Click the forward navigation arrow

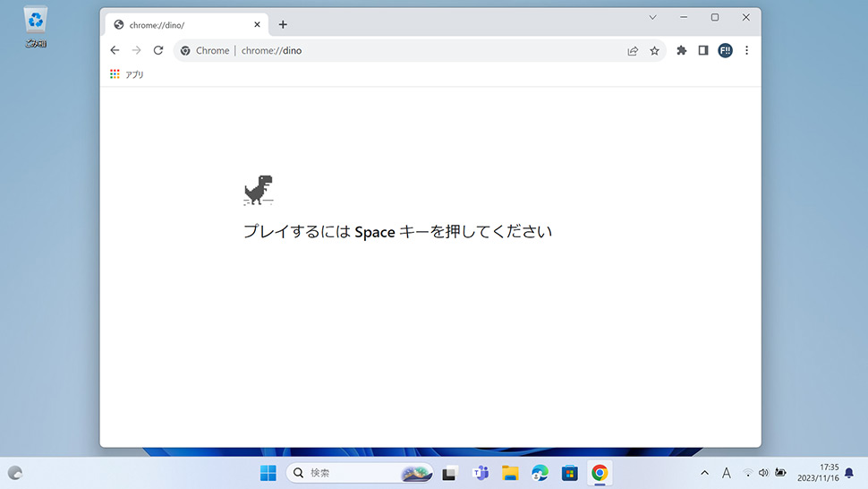pos(136,50)
